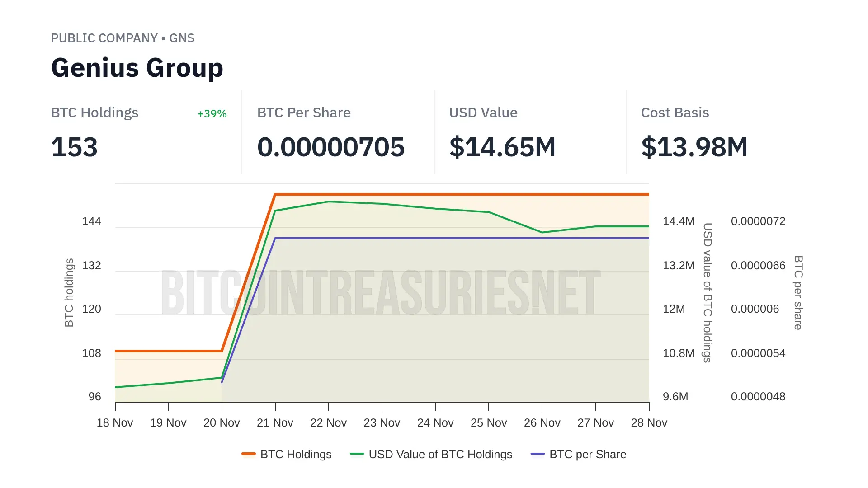Click the PUBLIC COMPANY • GNS label

(123, 38)
